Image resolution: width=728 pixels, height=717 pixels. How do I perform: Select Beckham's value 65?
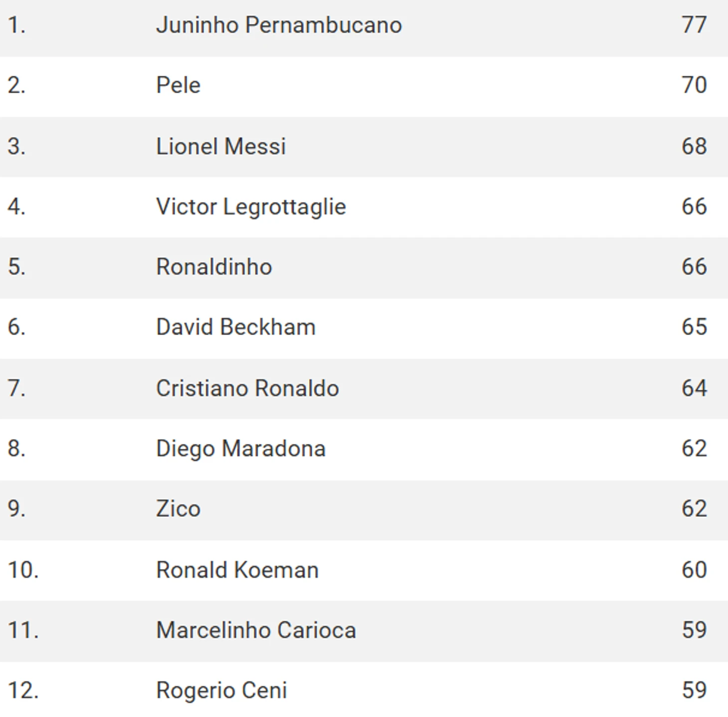[x=694, y=327]
